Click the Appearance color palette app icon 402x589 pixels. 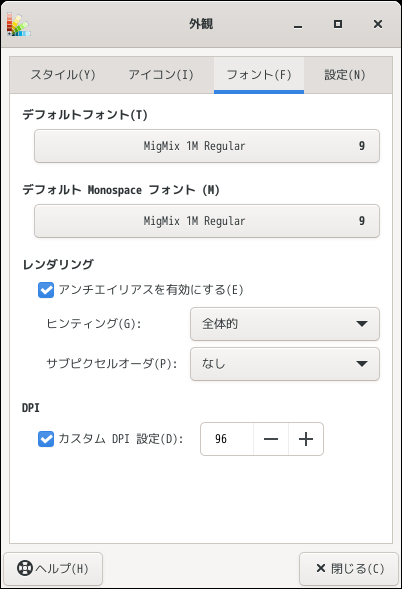18,24
